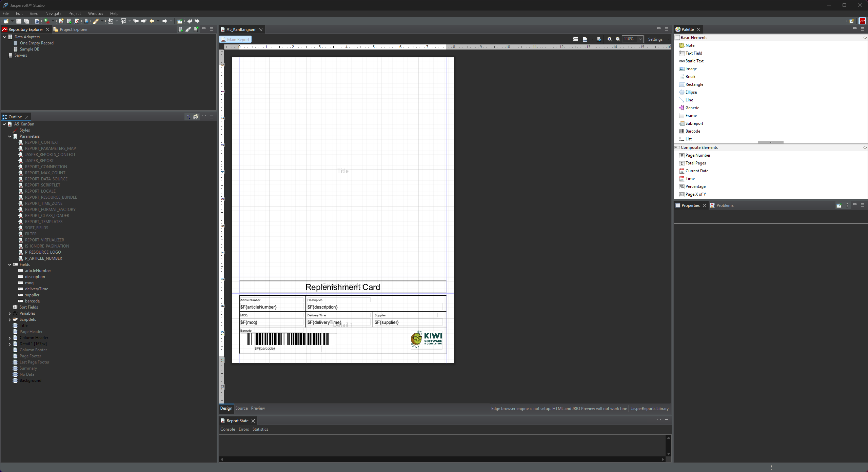The width and height of the screenshot is (868, 472).
Task: Click the Palette Basic Elements scroll-down handle
Action: click(x=770, y=142)
